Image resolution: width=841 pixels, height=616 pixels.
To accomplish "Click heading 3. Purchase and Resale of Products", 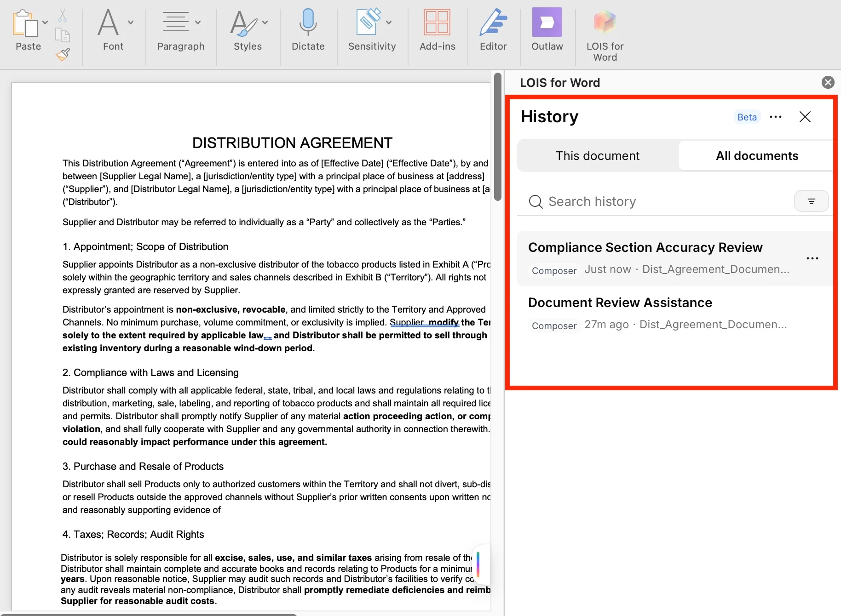I will [143, 467].
